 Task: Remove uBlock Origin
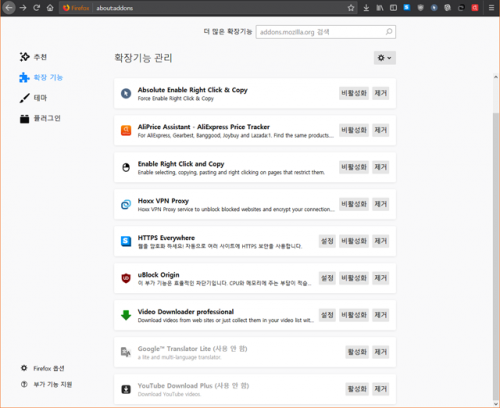pyautogui.click(x=380, y=278)
